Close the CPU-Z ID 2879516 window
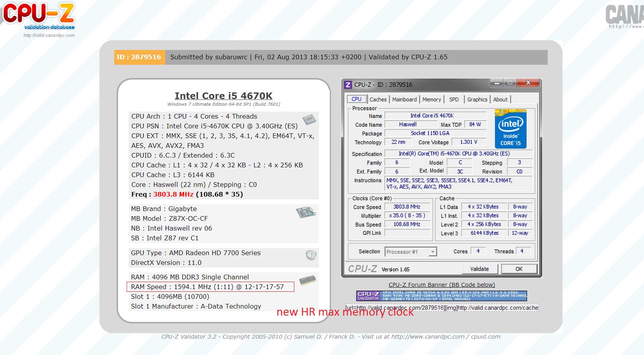The height and width of the screenshot is (355, 644). pyautogui.click(x=528, y=83)
